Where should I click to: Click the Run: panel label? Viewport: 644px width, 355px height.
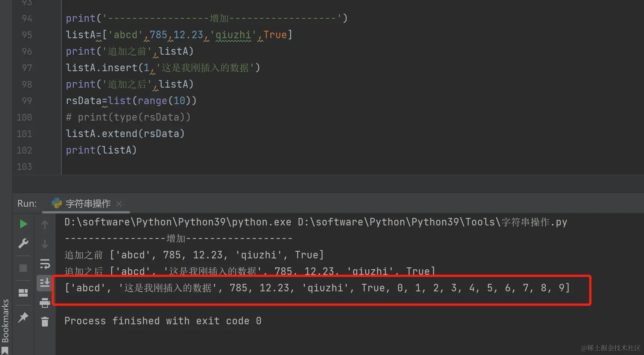point(27,203)
